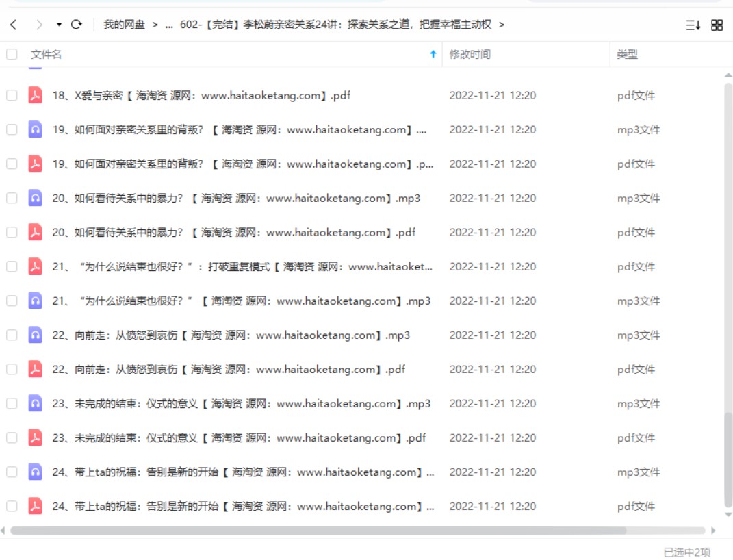Click the PDF icon of 24、带上ta的祝福 pdf
The height and width of the screenshot is (560, 733).
(35, 506)
